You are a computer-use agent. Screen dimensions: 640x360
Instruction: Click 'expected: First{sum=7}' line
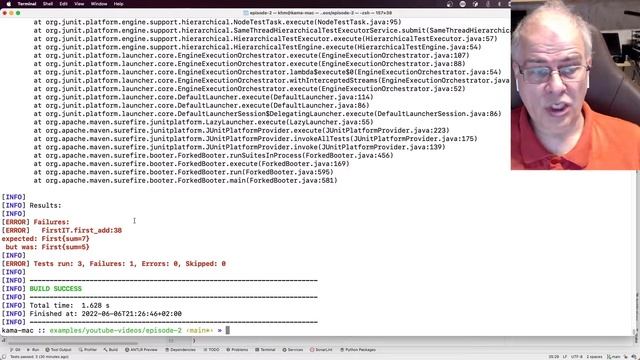click(45, 239)
